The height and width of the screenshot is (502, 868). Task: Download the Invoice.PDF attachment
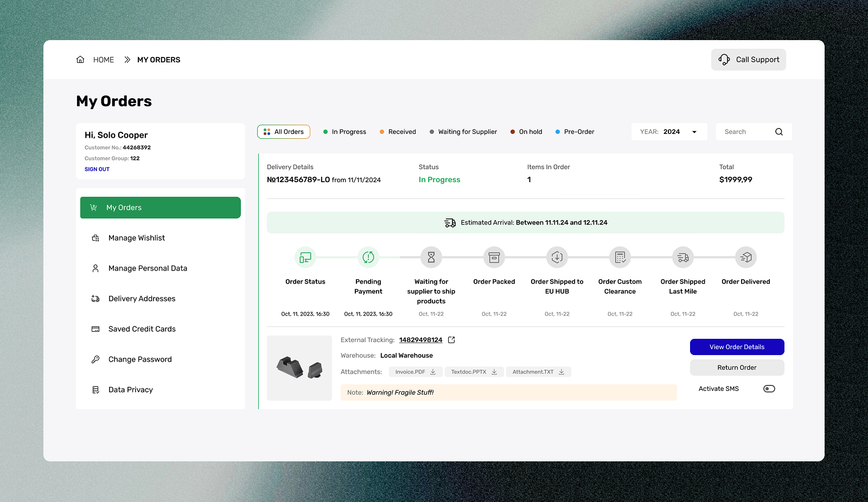coord(433,372)
